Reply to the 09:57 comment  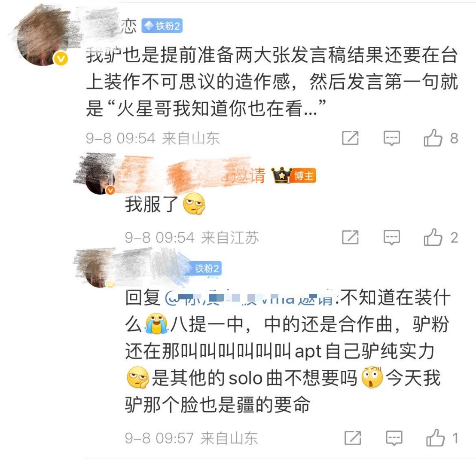[394, 438]
